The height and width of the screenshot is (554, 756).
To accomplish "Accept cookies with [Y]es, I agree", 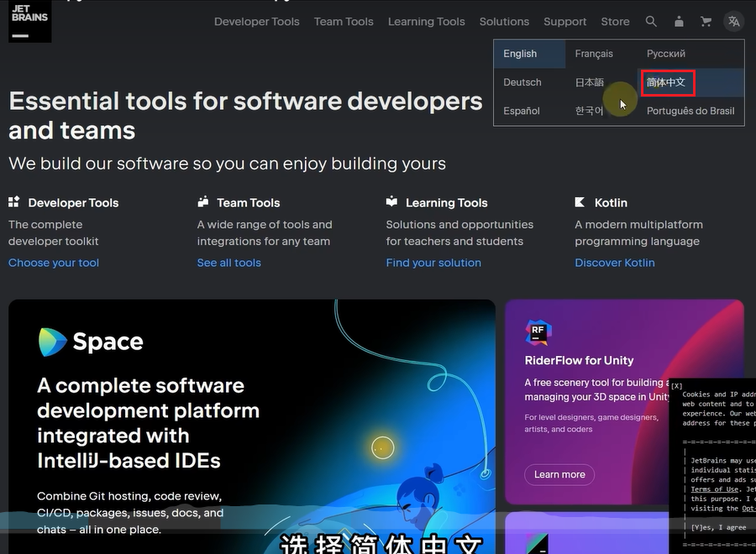I will click(718, 527).
